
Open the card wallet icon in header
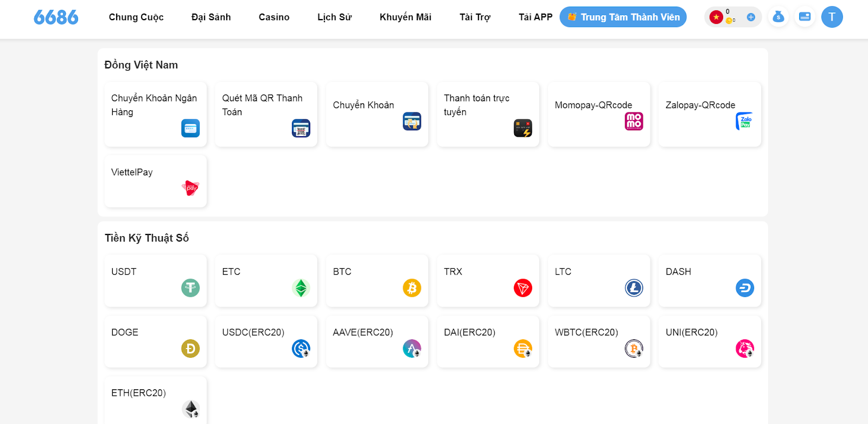coord(805,17)
